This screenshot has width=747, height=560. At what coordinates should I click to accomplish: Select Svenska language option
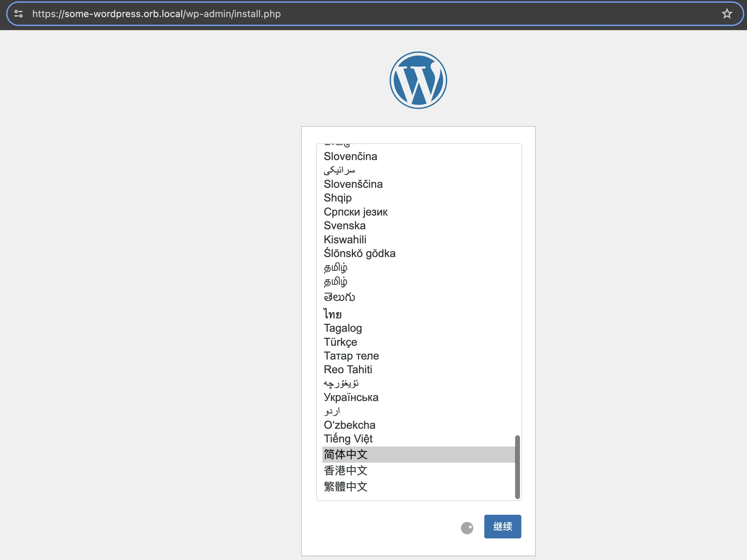point(419,226)
